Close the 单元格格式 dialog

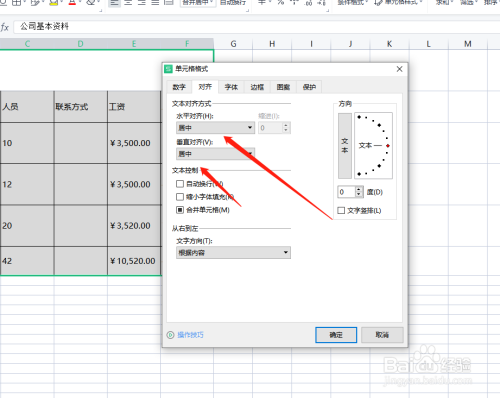pyautogui.click(x=400, y=69)
